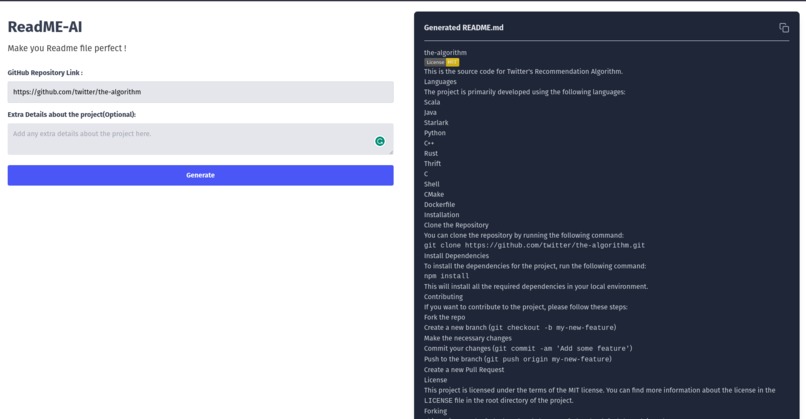
Task: Click the 'Starlark' language entry
Action: pyautogui.click(x=436, y=123)
